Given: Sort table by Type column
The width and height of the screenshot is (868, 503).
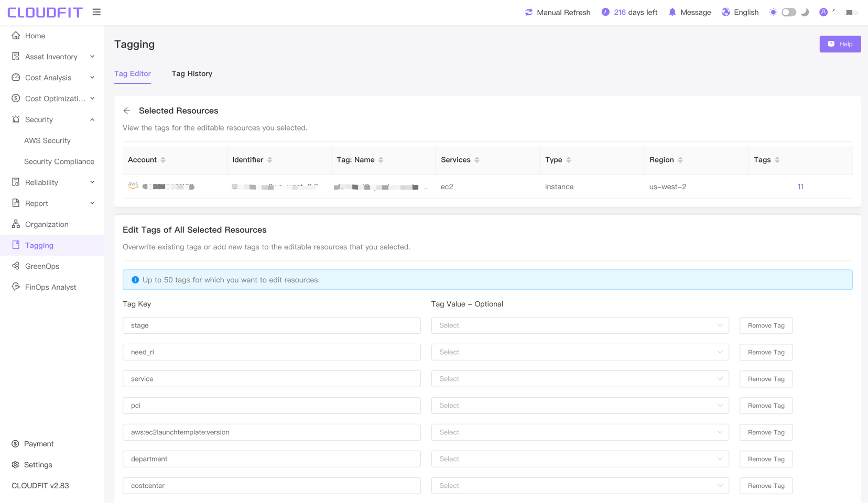Looking at the screenshot, I should 568,160.
